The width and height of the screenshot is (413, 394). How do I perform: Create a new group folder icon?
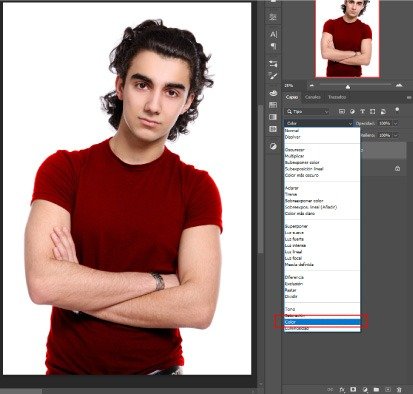(x=376, y=389)
